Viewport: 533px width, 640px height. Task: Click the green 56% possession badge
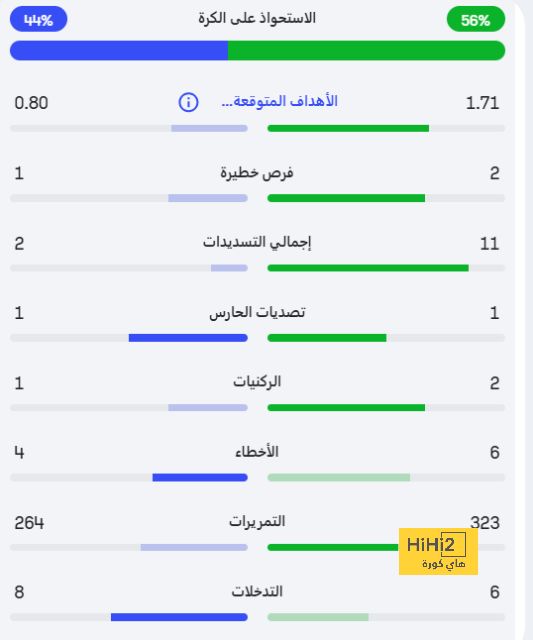(x=475, y=20)
